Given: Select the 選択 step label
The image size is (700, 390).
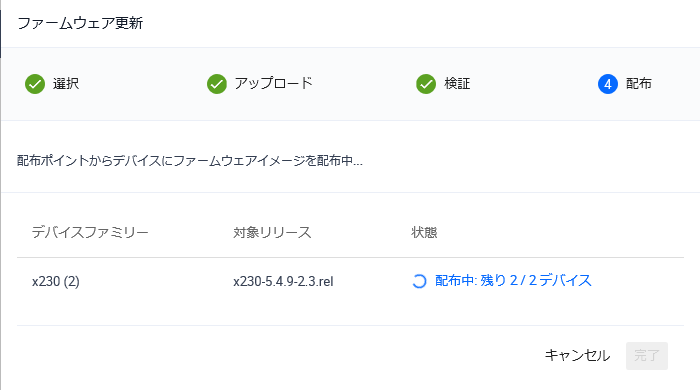Looking at the screenshot, I should coord(66,84).
